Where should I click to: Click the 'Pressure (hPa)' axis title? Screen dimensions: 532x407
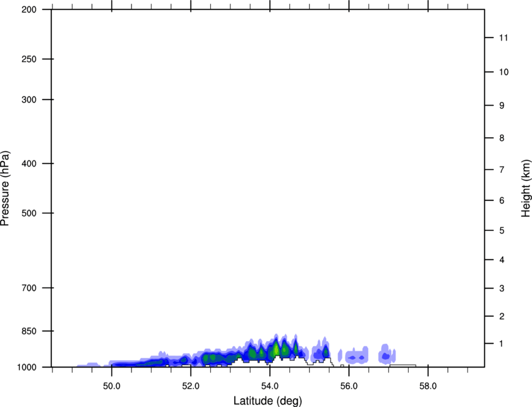click(5, 188)
